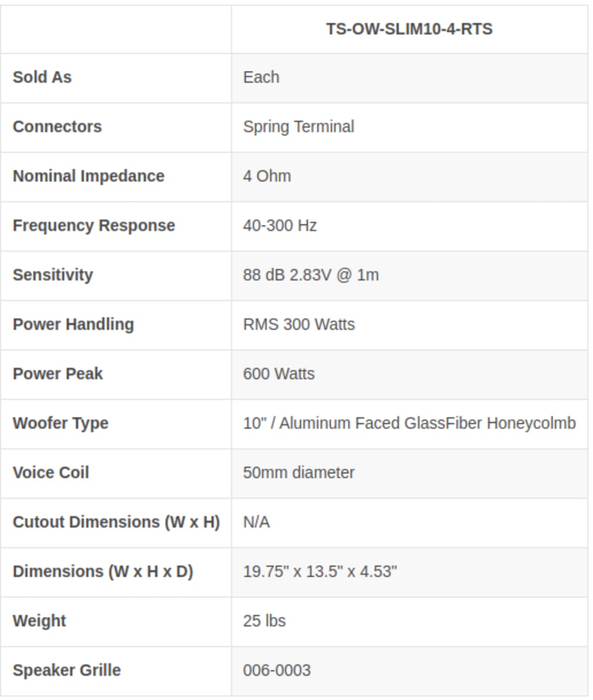Click the 25 lbs weight value
593x700 pixels.
click(x=264, y=622)
